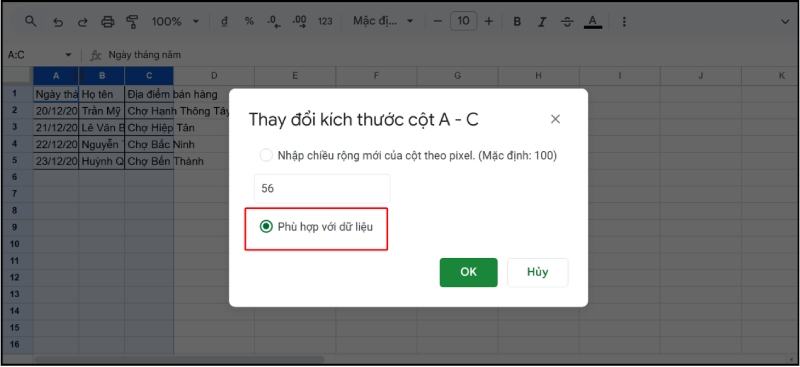Increase font size with plus button
Screen dimensions: 800x367
click(x=489, y=21)
